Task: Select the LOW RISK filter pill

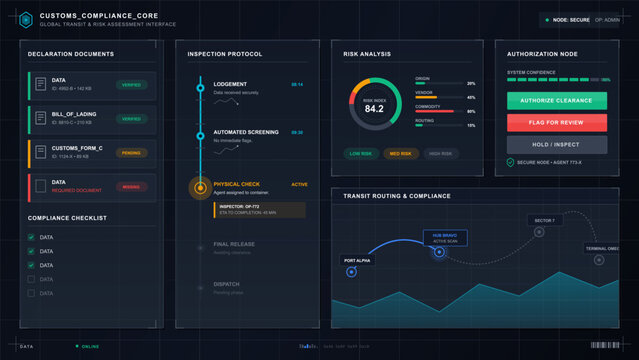Action: coord(361,154)
